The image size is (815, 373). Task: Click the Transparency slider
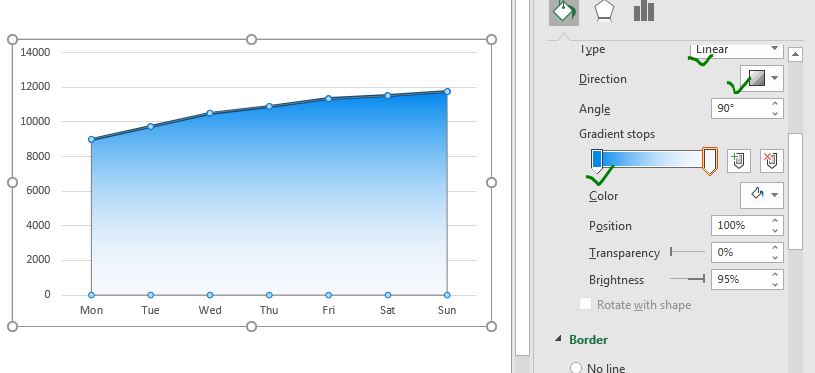point(687,252)
